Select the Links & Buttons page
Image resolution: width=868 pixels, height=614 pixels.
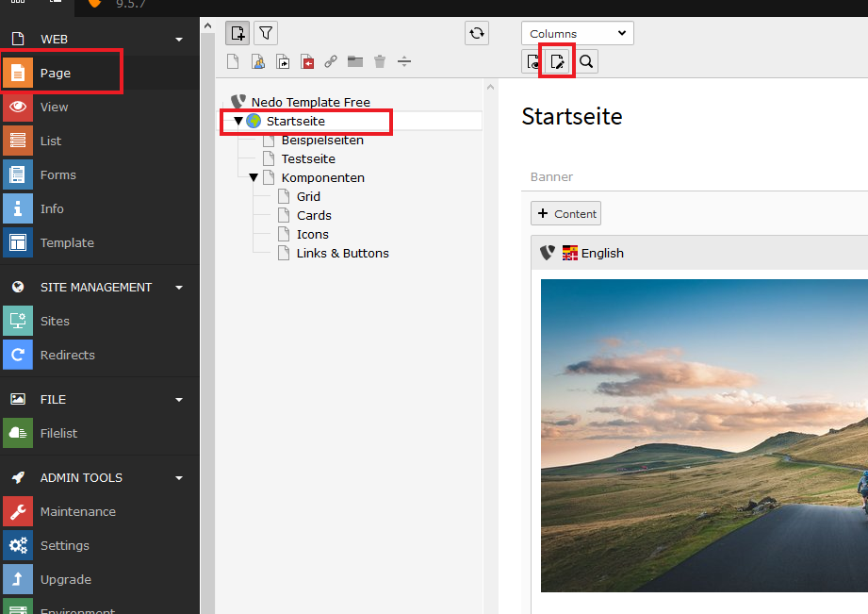(x=343, y=254)
